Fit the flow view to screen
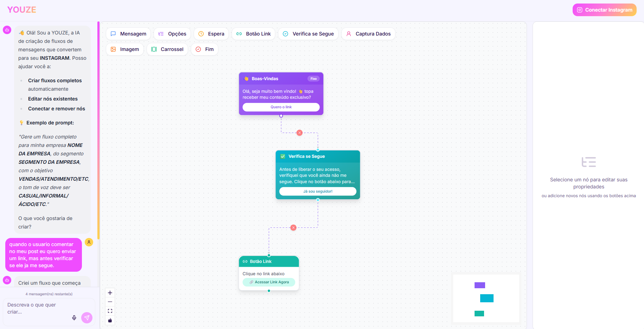The height and width of the screenshot is (329, 644). click(x=110, y=311)
